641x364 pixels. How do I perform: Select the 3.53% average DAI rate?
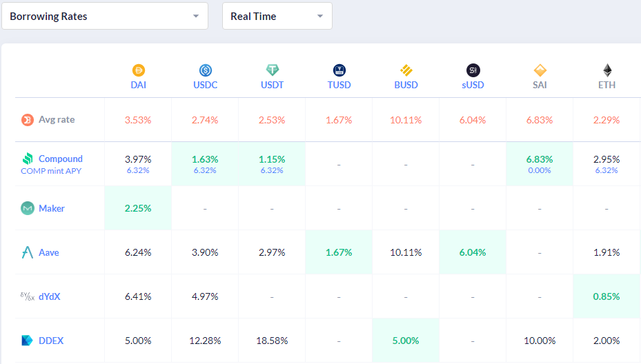click(x=138, y=120)
